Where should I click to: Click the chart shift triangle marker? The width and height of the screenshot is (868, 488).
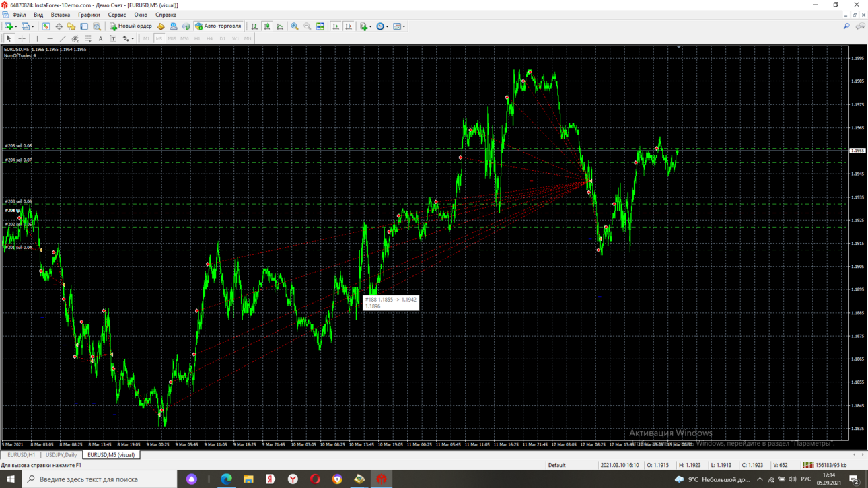point(678,47)
